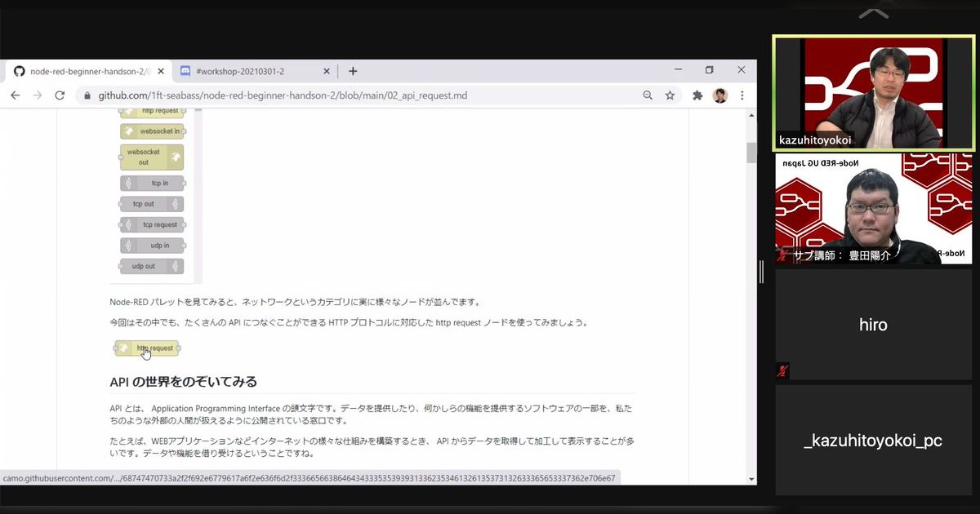Open Chrome's three-dot menu
Screen dimensions: 980x514
click(x=742, y=95)
